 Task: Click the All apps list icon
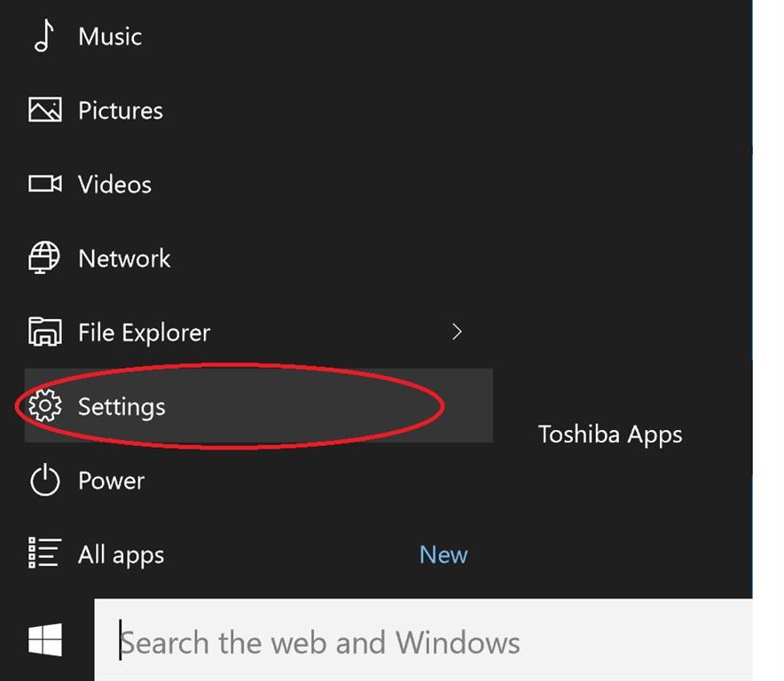[x=44, y=554]
